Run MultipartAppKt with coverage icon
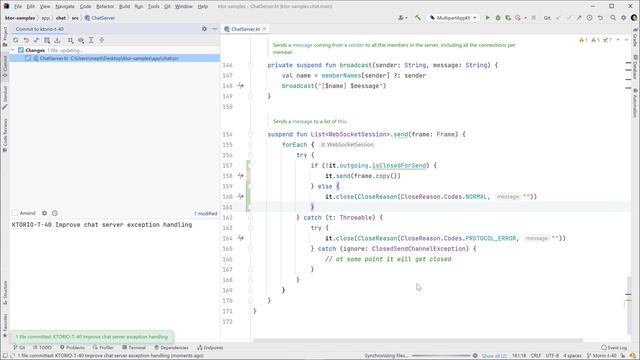Image resolution: width=640 pixels, height=360 pixels. pos(508,18)
